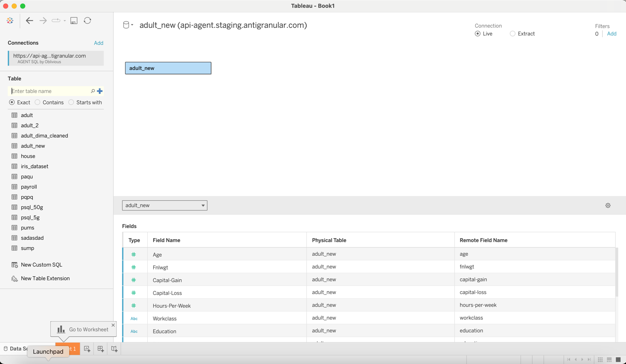Click the new worksheet icon
626x364 pixels.
(87, 349)
